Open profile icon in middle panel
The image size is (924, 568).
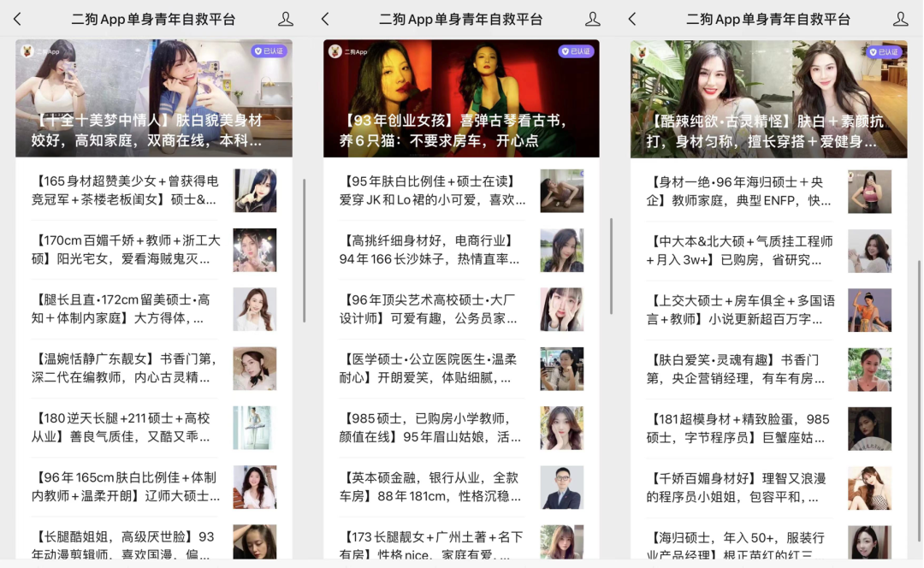pyautogui.click(x=592, y=19)
